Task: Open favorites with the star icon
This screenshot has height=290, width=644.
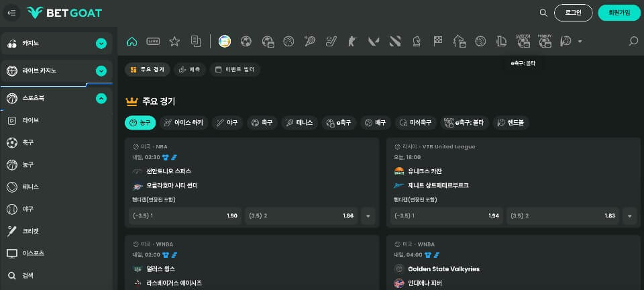Action: point(174,41)
